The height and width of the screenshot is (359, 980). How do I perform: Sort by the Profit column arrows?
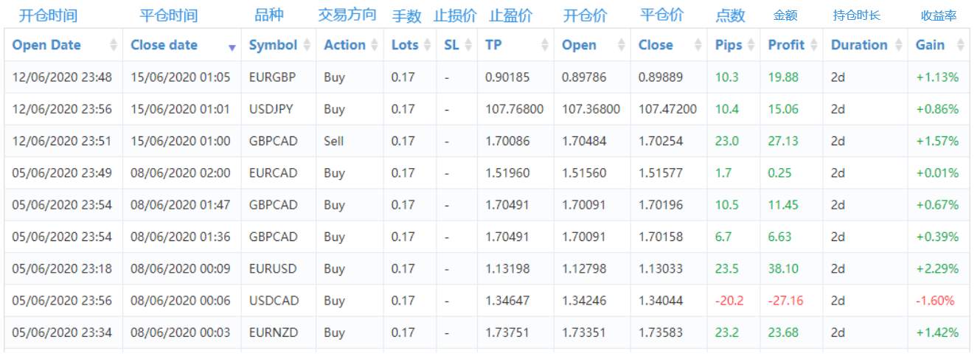[814, 45]
